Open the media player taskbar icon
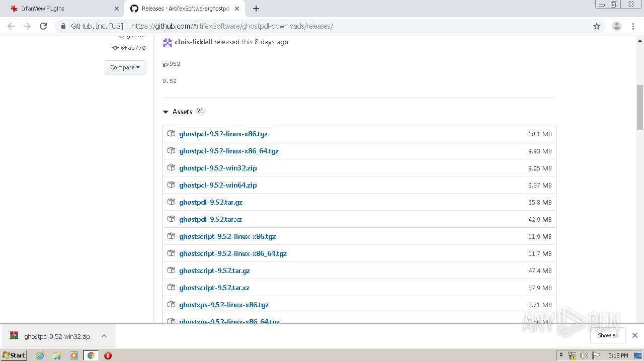The width and height of the screenshot is (644, 362). (74, 355)
